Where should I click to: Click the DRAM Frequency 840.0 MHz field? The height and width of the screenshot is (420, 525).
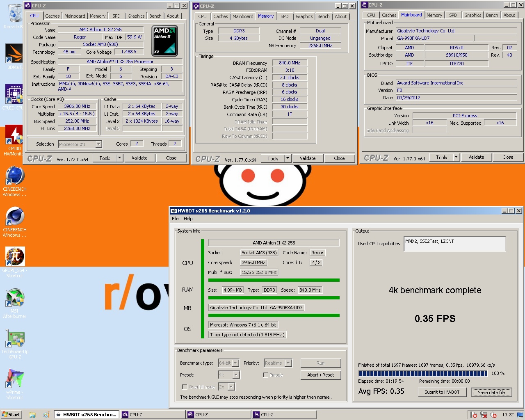(x=290, y=63)
